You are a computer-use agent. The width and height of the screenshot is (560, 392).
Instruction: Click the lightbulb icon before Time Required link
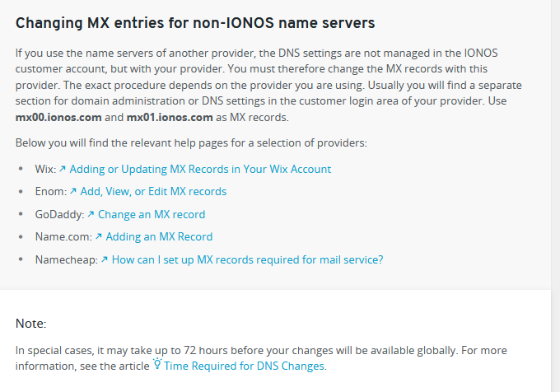click(156, 365)
